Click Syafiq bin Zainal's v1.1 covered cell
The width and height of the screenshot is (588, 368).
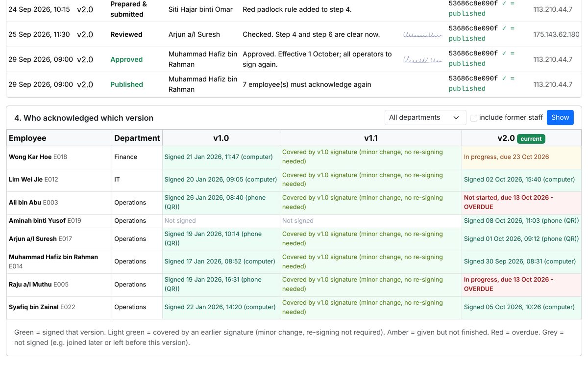pyautogui.click(x=371, y=307)
